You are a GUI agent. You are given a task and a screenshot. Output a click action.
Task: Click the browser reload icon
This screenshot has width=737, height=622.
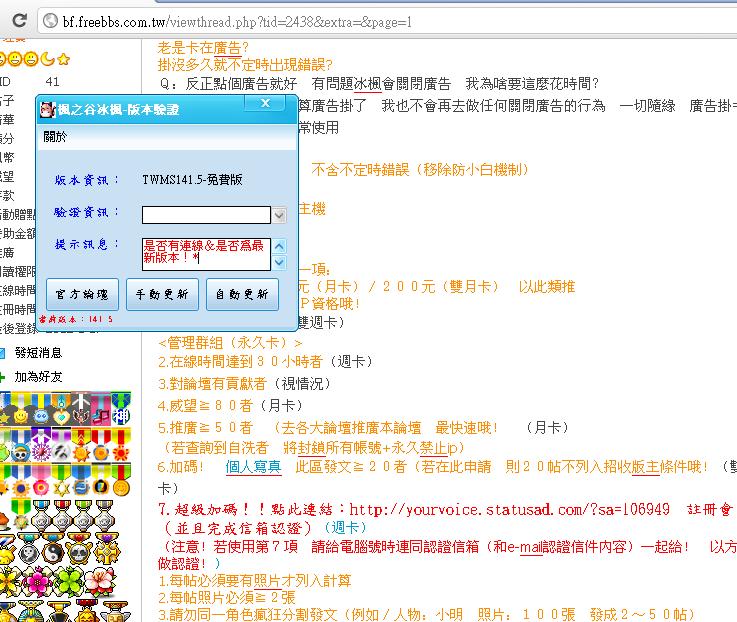(x=19, y=20)
